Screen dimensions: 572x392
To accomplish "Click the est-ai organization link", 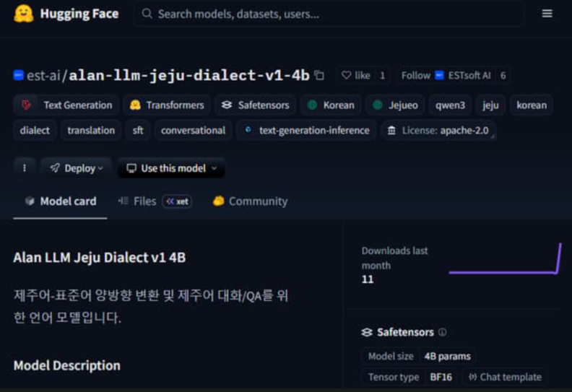I will tap(45, 76).
